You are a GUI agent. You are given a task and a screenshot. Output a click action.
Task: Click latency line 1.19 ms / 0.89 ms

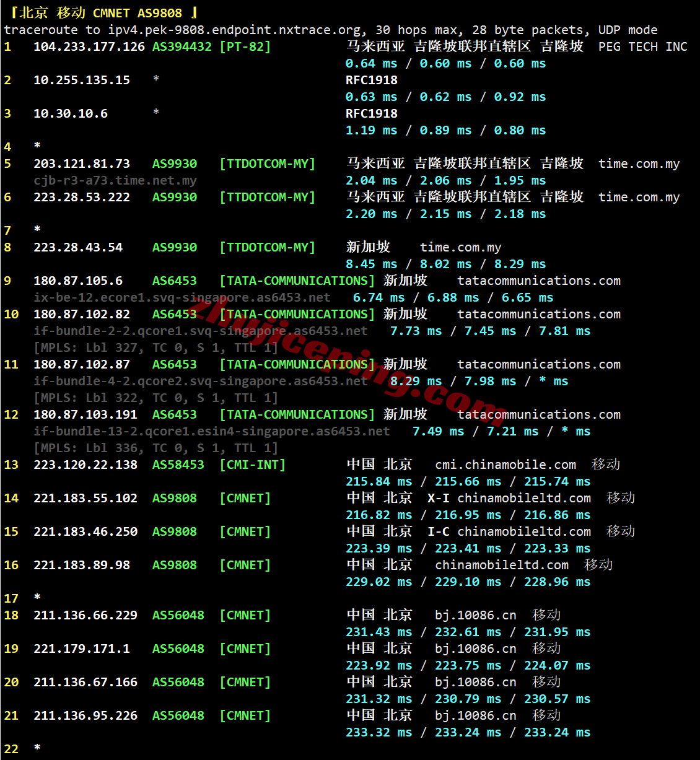coord(446,130)
